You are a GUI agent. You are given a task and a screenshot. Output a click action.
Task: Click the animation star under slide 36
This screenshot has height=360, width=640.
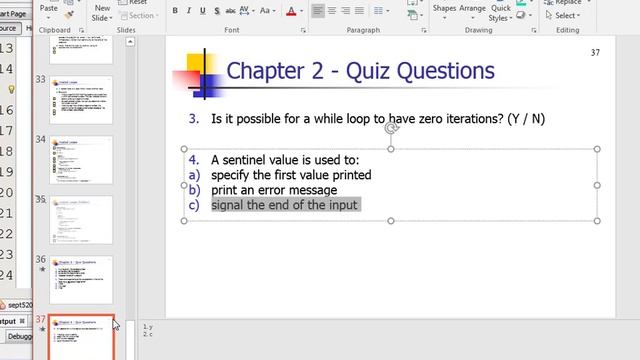pyautogui.click(x=42, y=269)
